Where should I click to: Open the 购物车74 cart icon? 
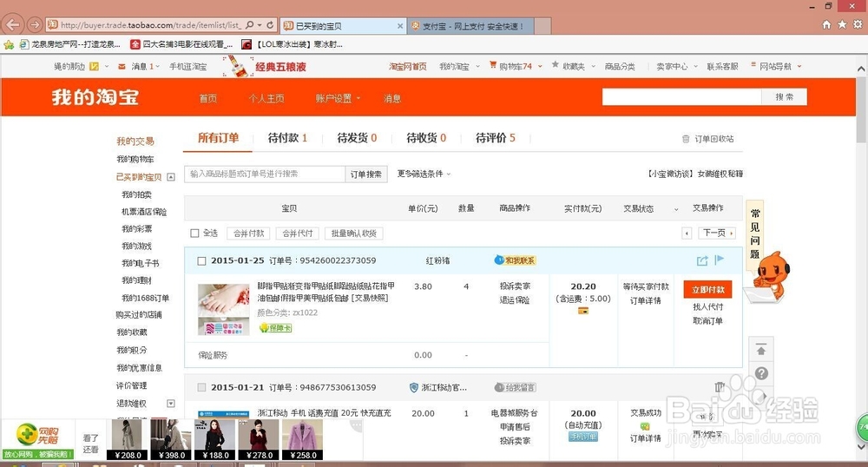(493, 65)
